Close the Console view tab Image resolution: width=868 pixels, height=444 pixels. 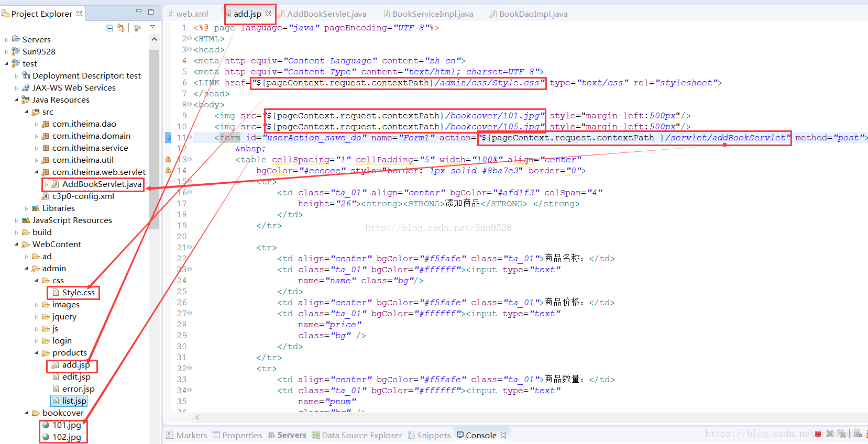pyautogui.click(x=503, y=435)
